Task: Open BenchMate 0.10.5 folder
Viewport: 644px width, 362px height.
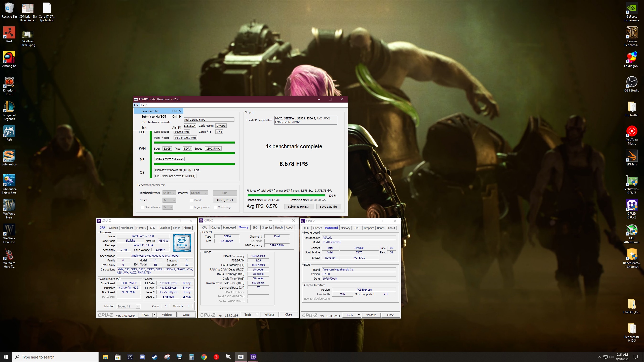Action: [x=632, y=332]
